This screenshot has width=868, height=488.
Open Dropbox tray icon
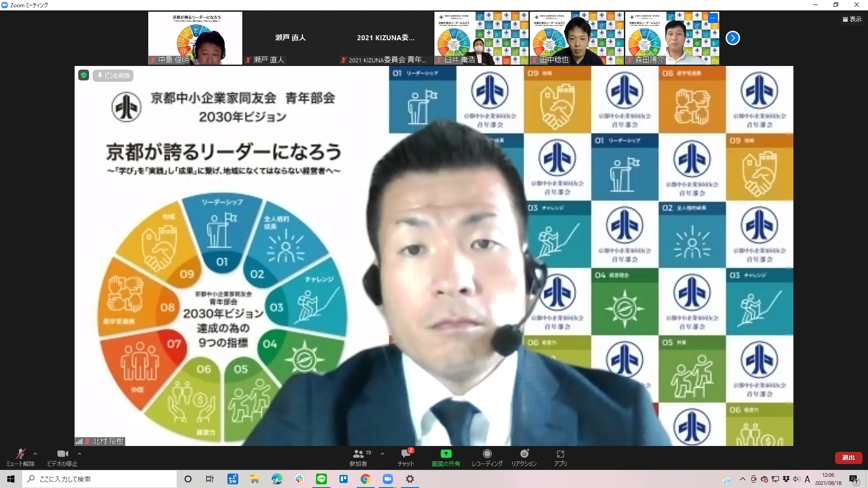pos(786,479)
